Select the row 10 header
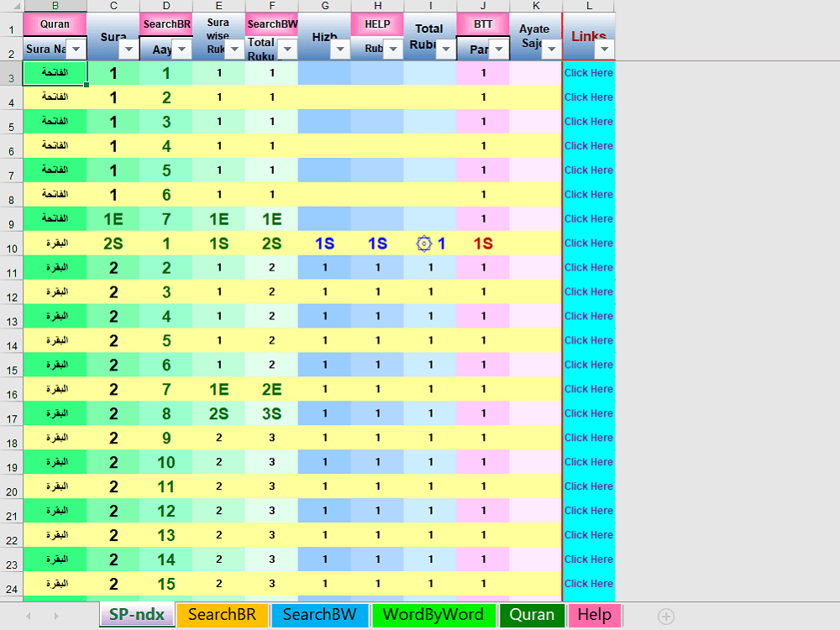This screenshot has height=630, width=840. point(11,244)
